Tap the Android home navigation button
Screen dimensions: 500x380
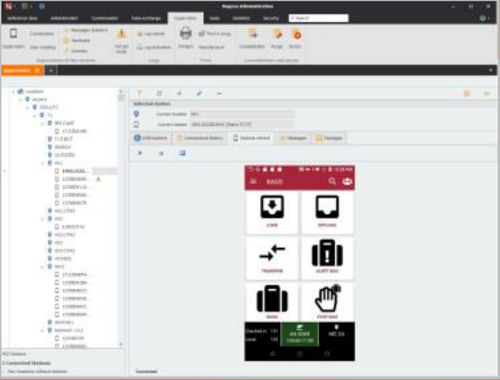point(300,354)
